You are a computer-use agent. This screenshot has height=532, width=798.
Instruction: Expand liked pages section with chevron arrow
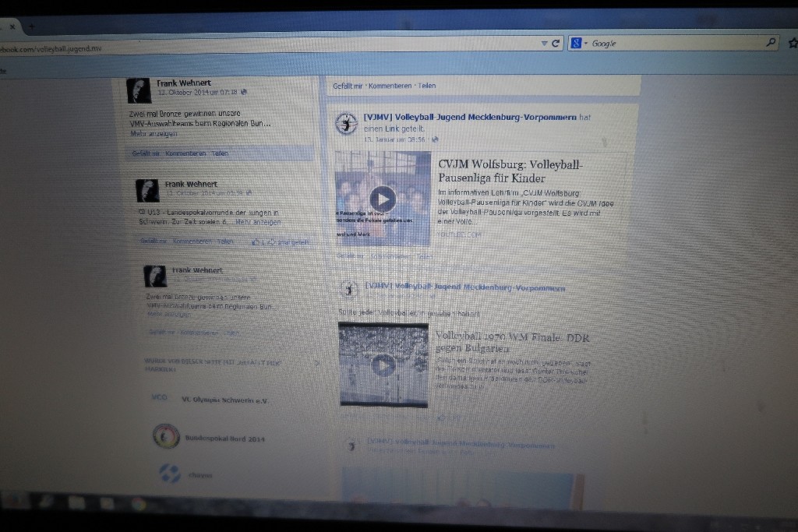(317, 363)
